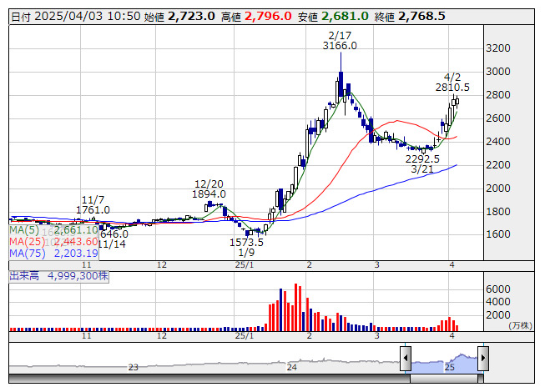
Task: Click the blue selected range in navigator
Action: click(x=444, y=363)
